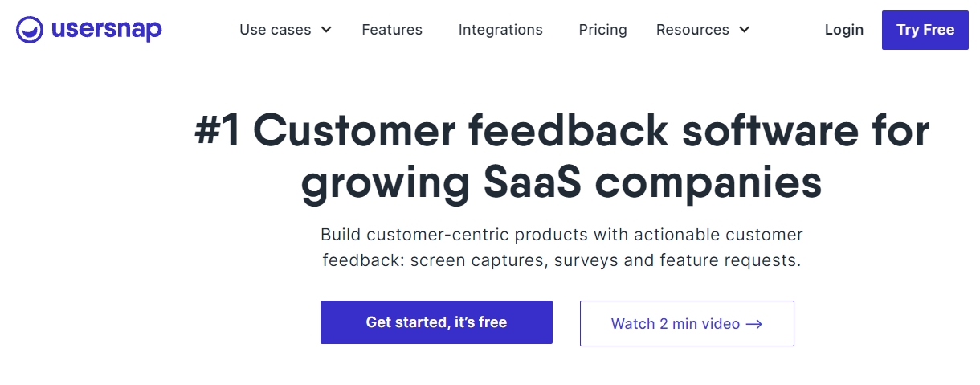Viewport: 980px width, 385px height.
Task: Select the Watch 2 min video button
Action: point(687,323)
